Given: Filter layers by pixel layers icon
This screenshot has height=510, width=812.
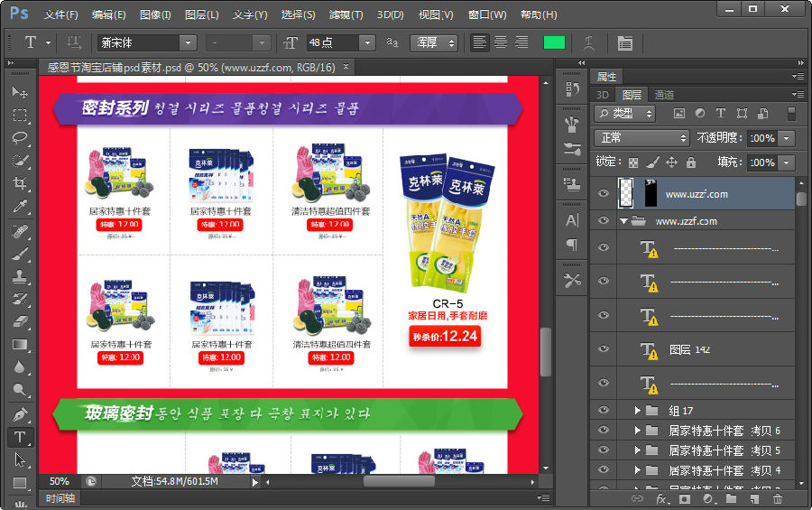Looking at the screenshot, I should tap(678, 113).
